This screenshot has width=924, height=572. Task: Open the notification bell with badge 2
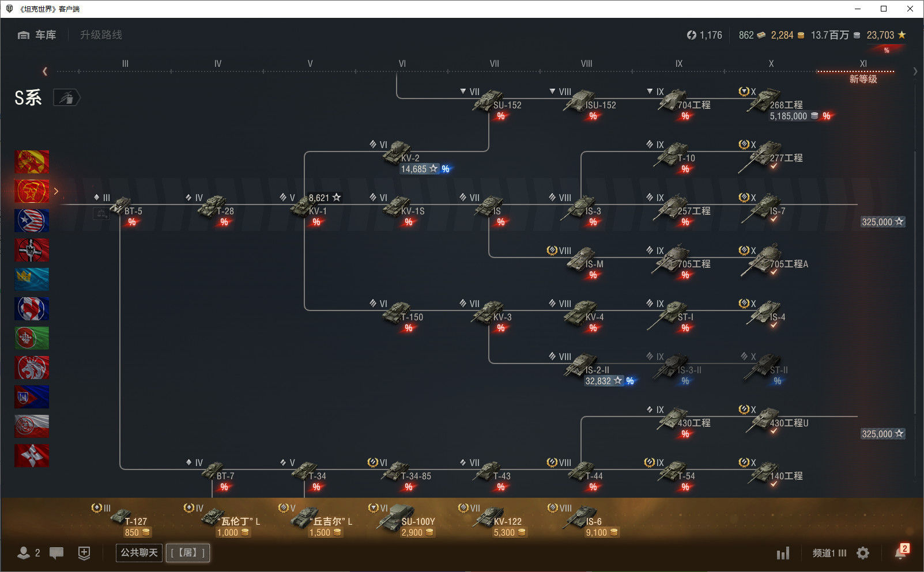901,552
